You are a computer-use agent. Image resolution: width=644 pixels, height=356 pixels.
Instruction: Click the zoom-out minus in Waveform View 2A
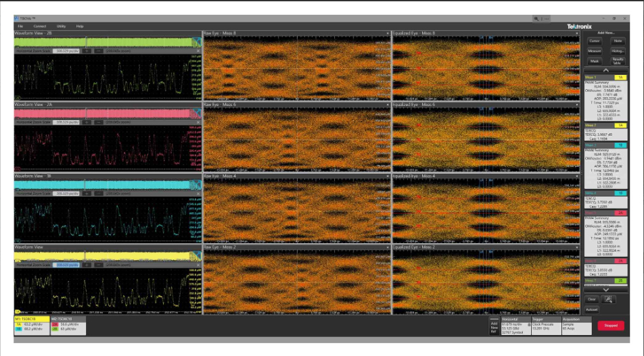point(99,122)
